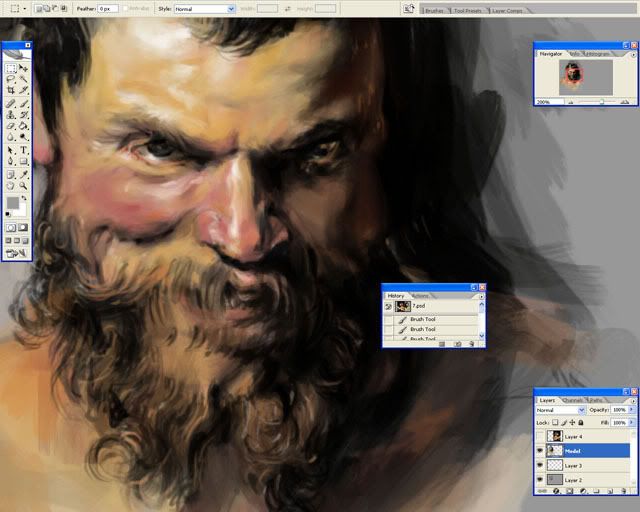
Task: Select the Lasso tool
Action: 11,79
